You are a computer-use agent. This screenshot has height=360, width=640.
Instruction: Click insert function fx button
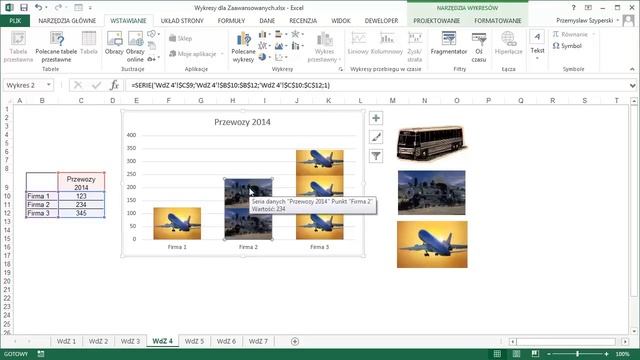coord(114,85)
